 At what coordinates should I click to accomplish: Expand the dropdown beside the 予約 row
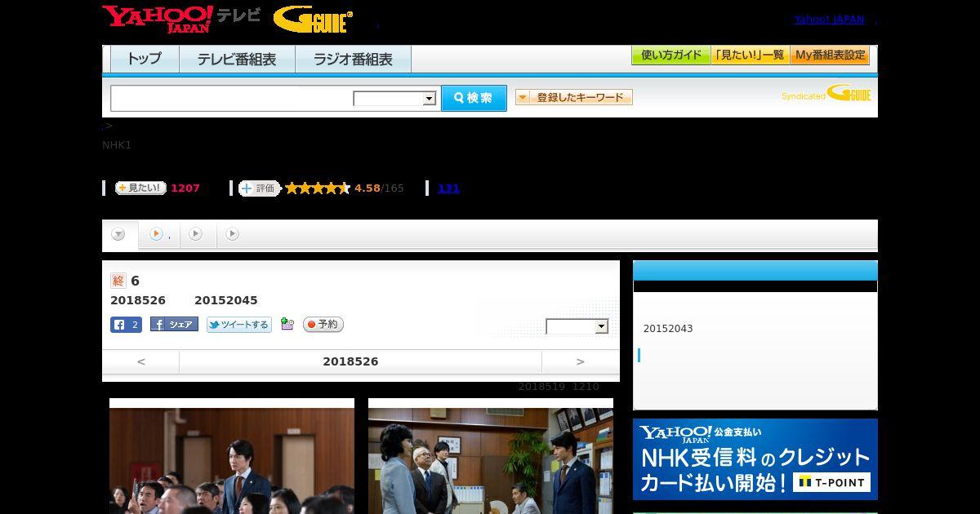[577, 326]
